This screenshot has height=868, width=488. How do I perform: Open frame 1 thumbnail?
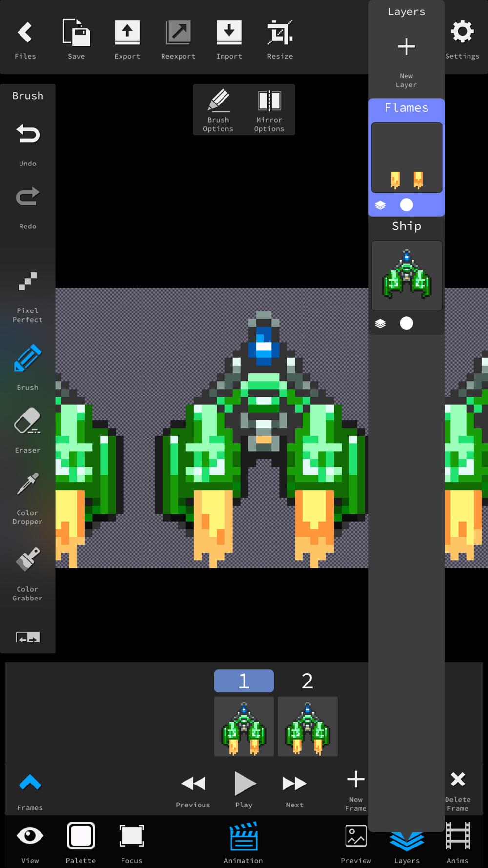point(244,726)
